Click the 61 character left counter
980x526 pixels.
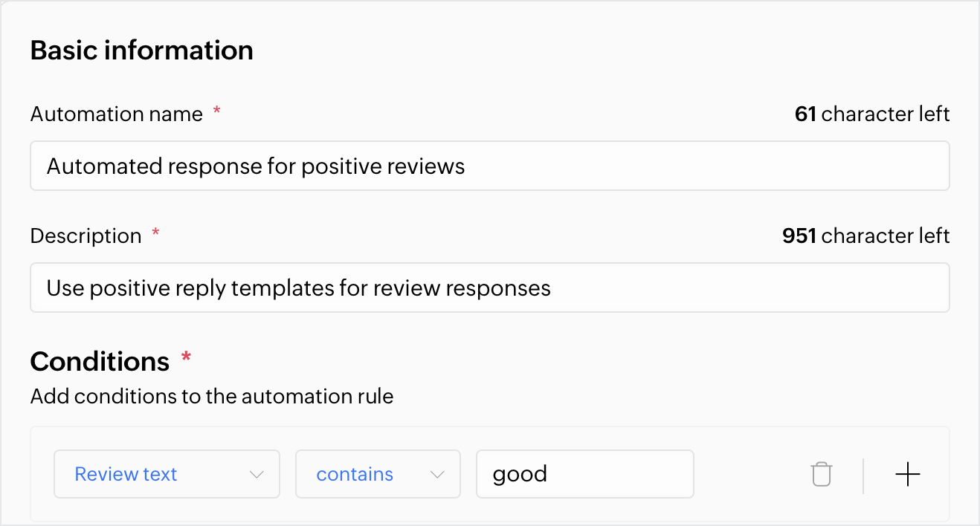[x=872, y=114]
